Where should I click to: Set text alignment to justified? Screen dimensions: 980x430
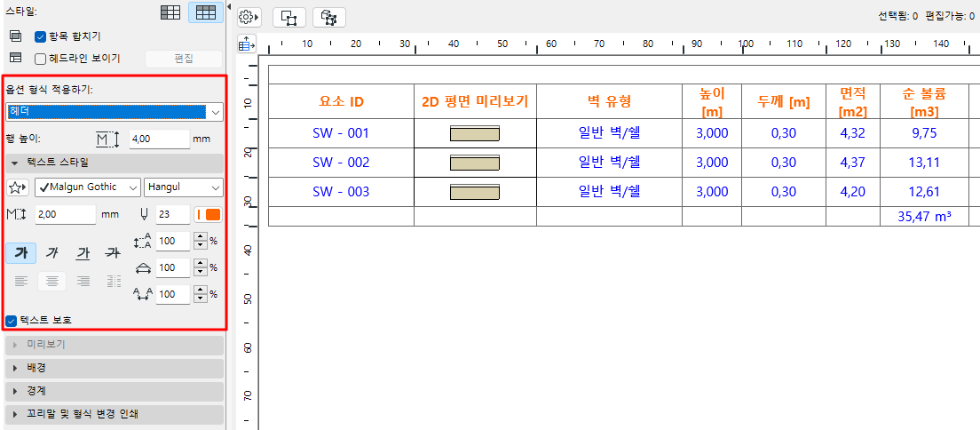113,282
